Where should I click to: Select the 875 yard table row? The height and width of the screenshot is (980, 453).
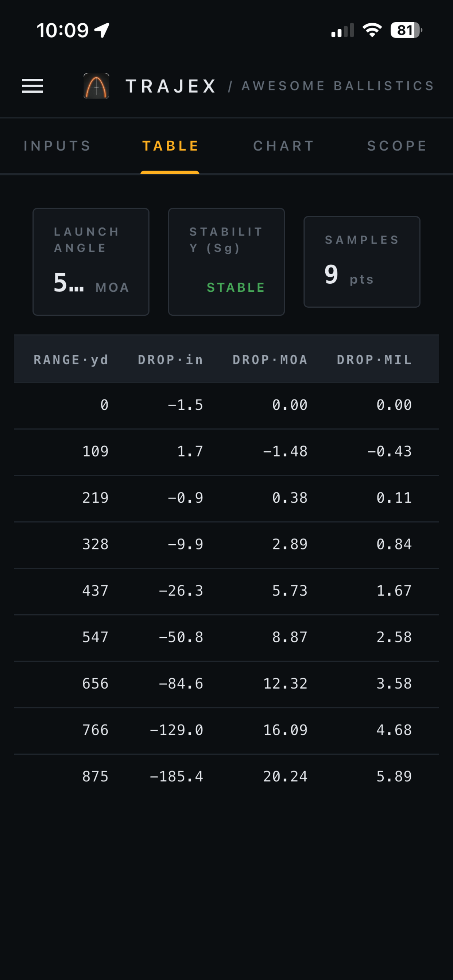[x=226, y=777]
